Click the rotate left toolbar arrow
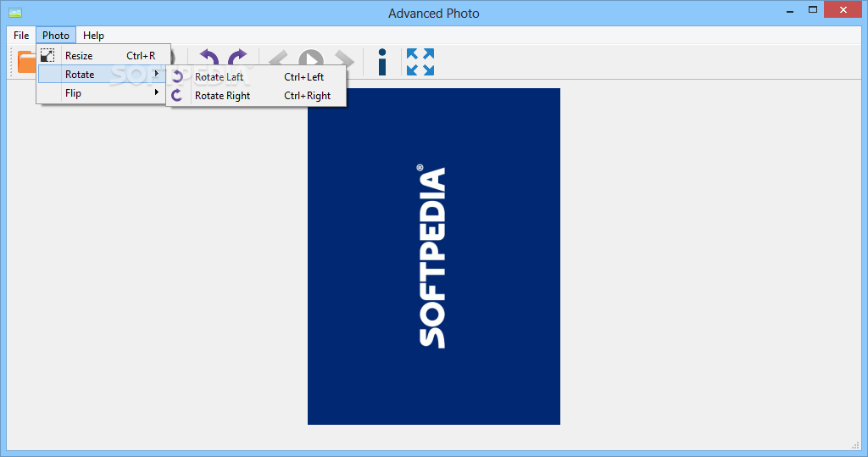The image size is (868, 457). point(209,57)
